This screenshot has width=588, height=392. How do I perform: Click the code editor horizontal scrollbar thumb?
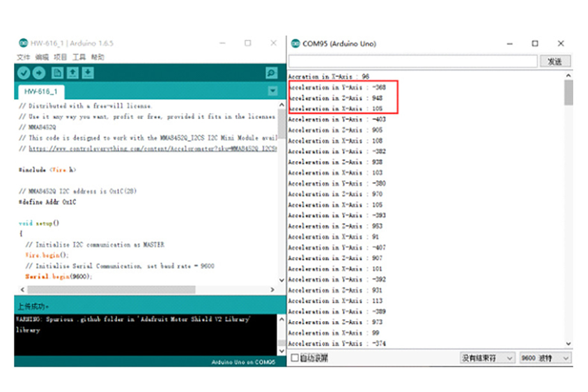pyautogui.click(x=111, y=289)
